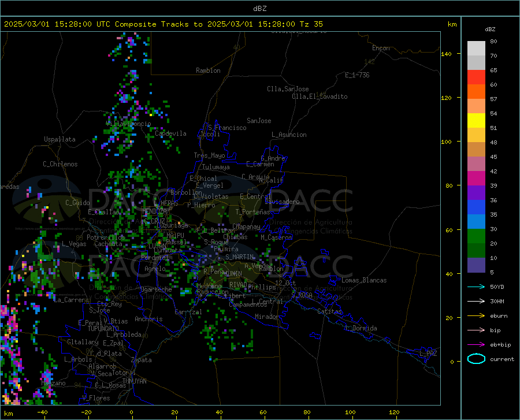The width and height of the screenshot is (520, 420).
Task: Click the Capdevila map label
Action: (170, 133)
